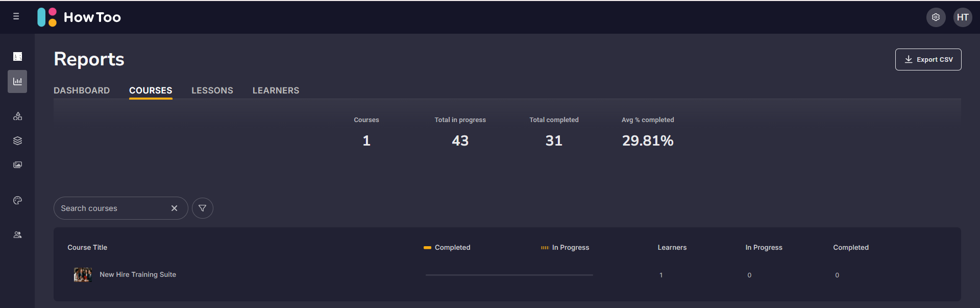Viewport: 980px width, 308px height.
Task: Switch to the Learners tab
Action: (x=276, y=90)
